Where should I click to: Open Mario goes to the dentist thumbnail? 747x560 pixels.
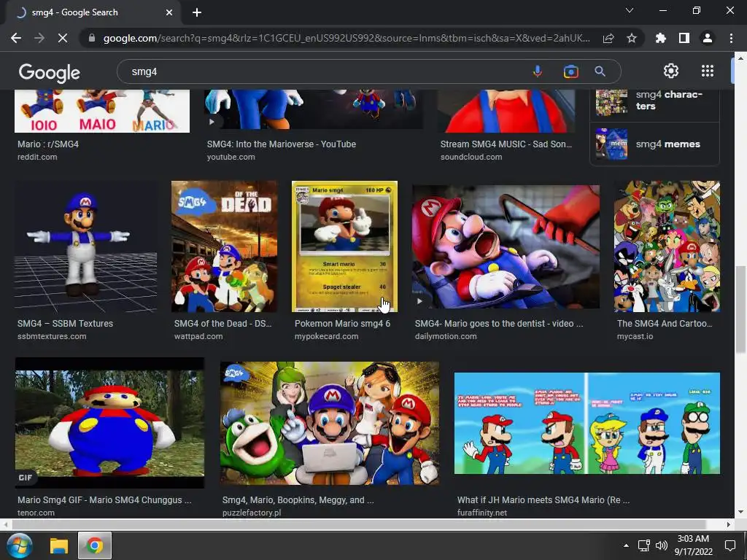pyautogui.click(x=506, y=246)
